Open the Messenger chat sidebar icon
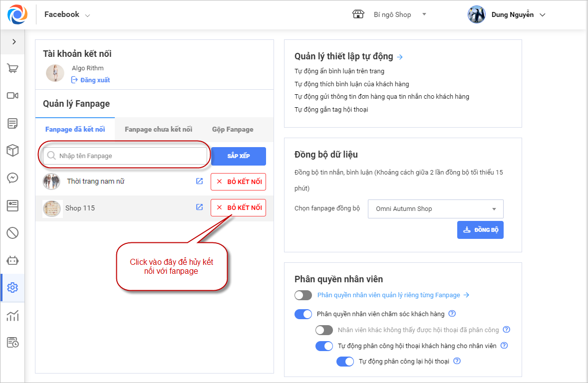The width and height of the screenshot is (588, 383). pos(12,178)
